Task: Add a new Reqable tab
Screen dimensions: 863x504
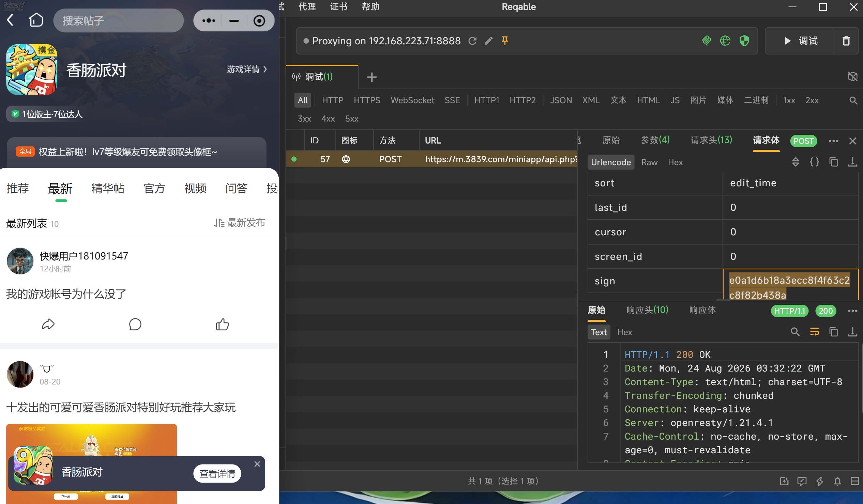Action: coord(372,77)
